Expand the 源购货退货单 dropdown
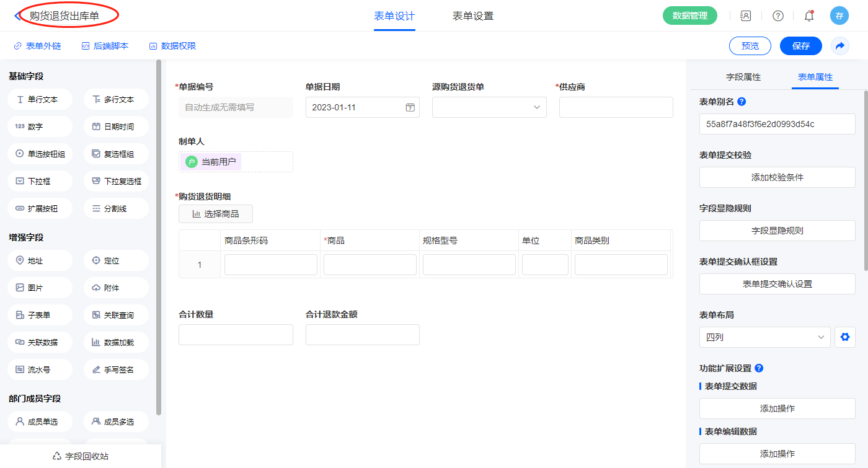 [x=489, y=107]
